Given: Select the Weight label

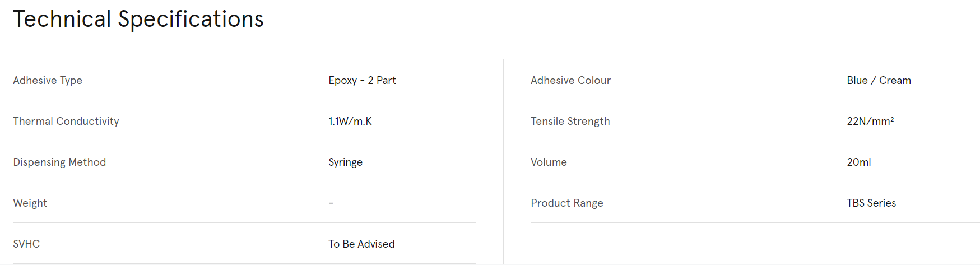Looking at the screenshot, I should click(30, 203).
